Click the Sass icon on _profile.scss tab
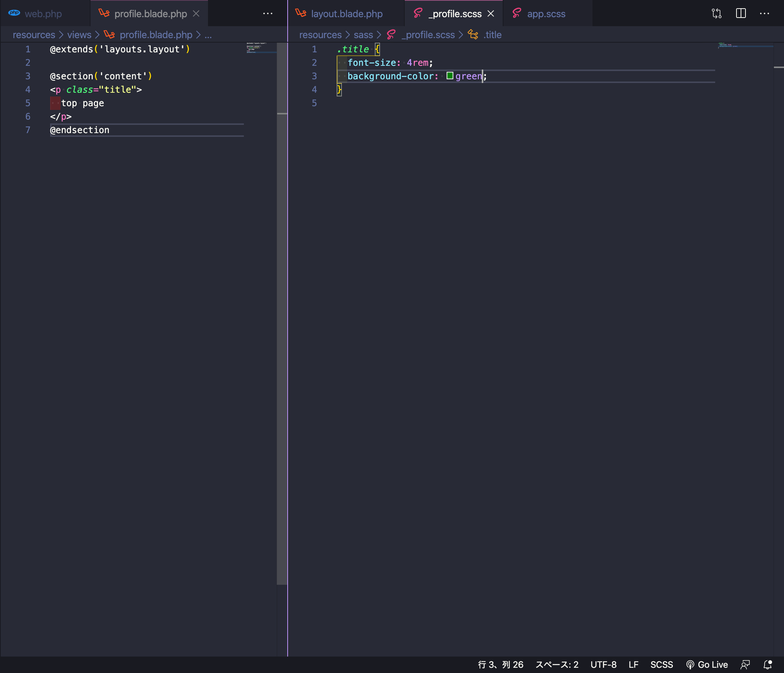This screenshot has width=784, height=673. point(418,13)
